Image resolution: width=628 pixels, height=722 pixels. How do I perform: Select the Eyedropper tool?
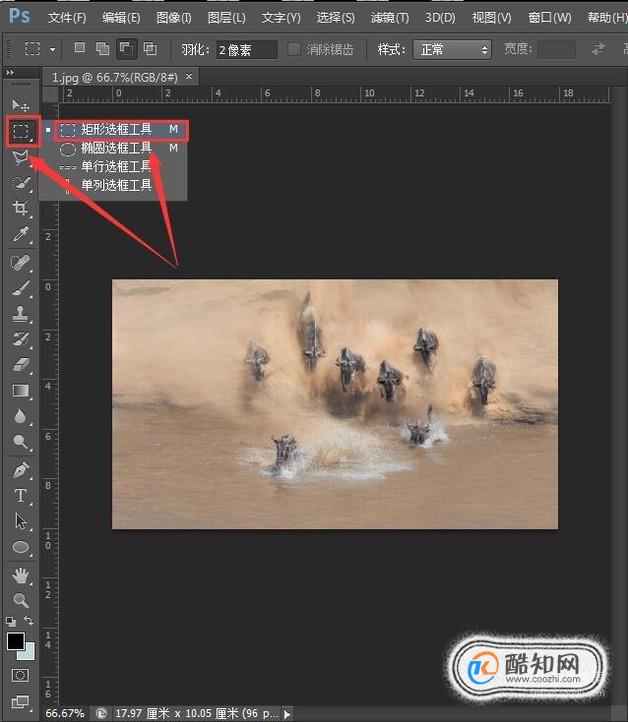(x=21, y=234)
